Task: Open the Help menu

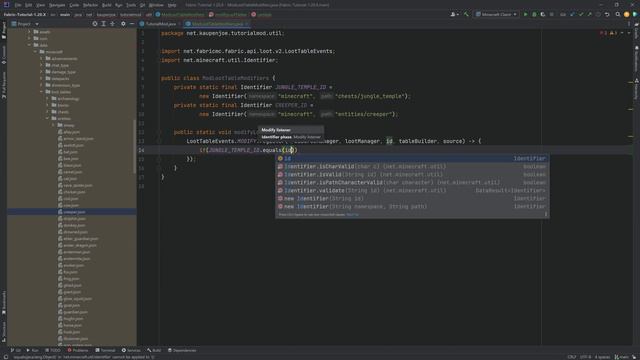Action: (172, 5)
